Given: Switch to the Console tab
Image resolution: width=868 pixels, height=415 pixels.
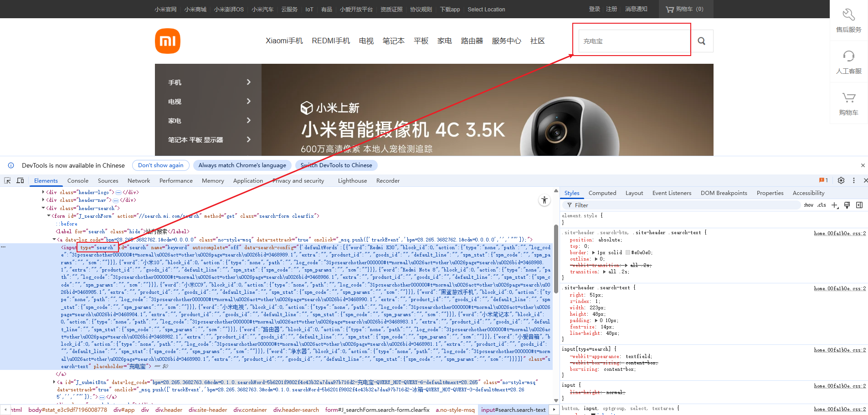Looking at the screenshot, I should coord(78,181).
